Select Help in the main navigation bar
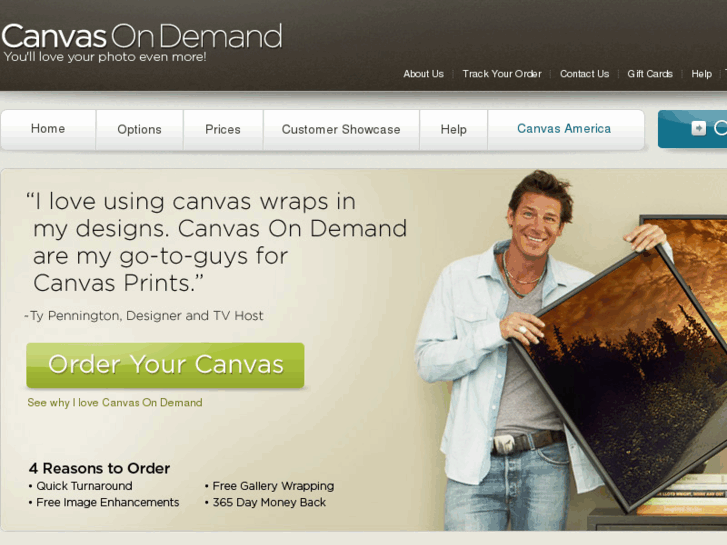The height and width of the screenshot is (545, 727). pos(453,129)
